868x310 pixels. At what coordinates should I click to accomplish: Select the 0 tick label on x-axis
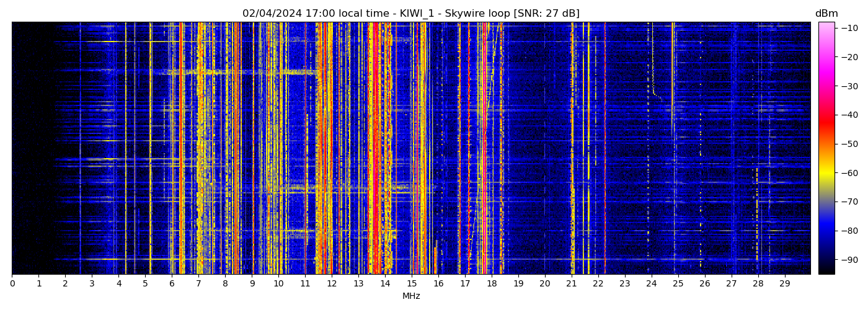[x=12, y=284]
